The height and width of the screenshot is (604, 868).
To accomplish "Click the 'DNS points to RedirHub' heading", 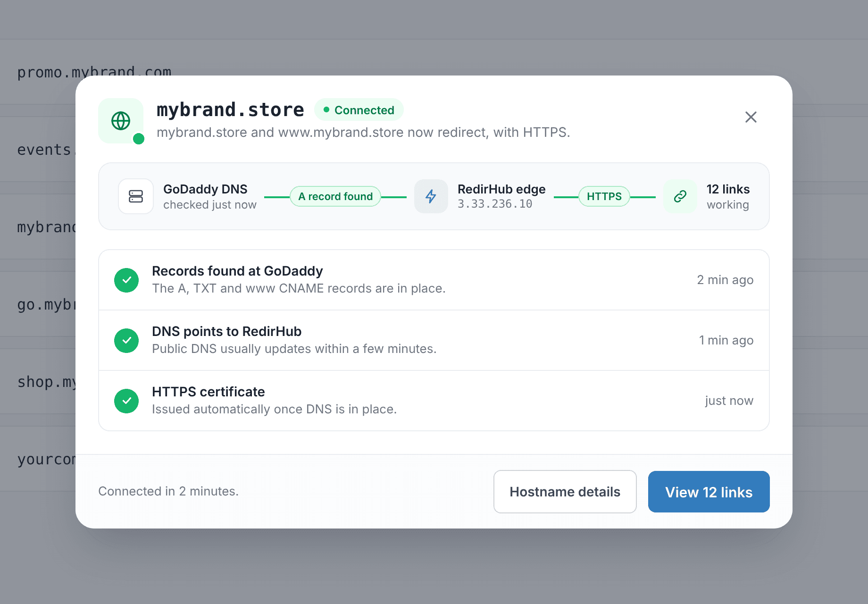I will point(226,332).
